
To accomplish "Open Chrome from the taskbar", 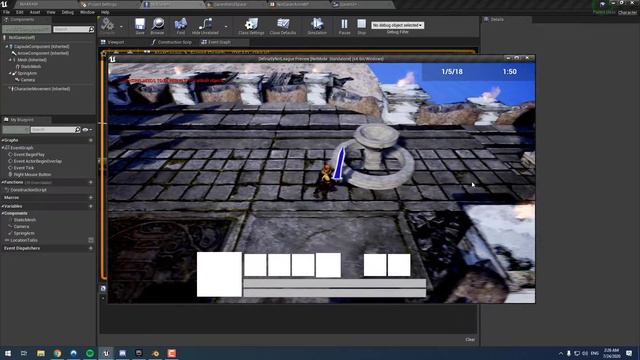I will tap(57, 353).
